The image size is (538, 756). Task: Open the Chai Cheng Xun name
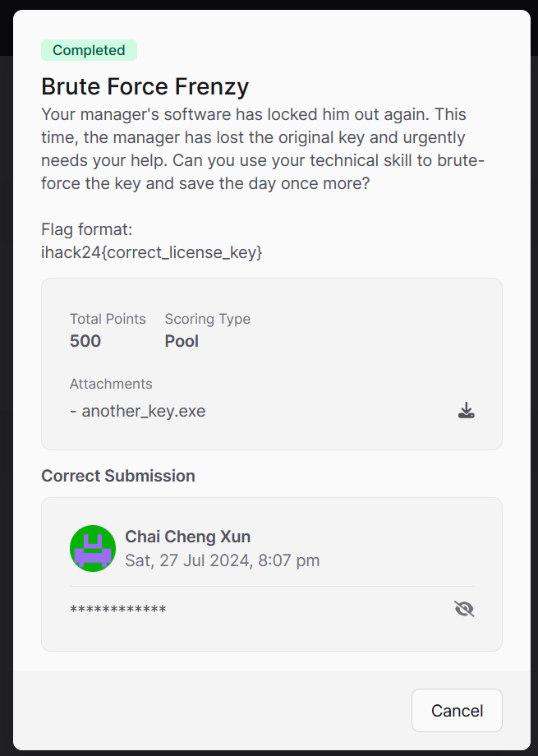point(187,537)
